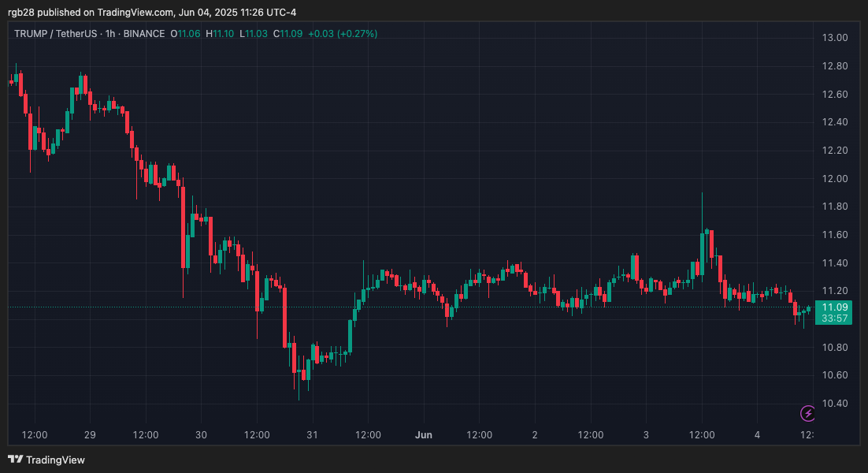Click the Jun label on time axis

tap(424, 434)
